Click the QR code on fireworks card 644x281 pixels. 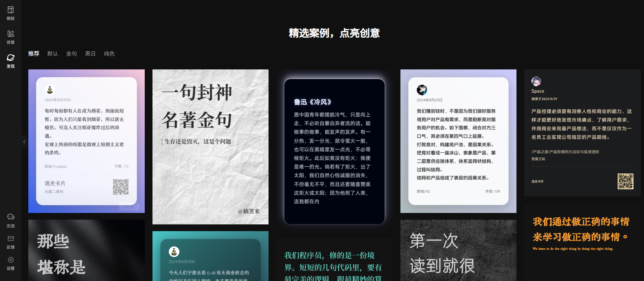point(121,187)
